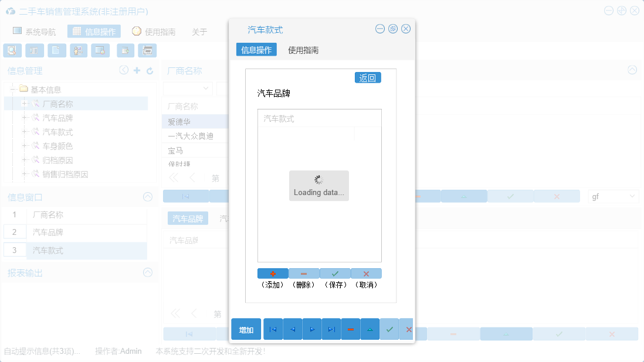This screenshot has width=644, height=362.
Task: Click the add-record toolbar icon
Action: pyautogui.click(x=124, y=50)
